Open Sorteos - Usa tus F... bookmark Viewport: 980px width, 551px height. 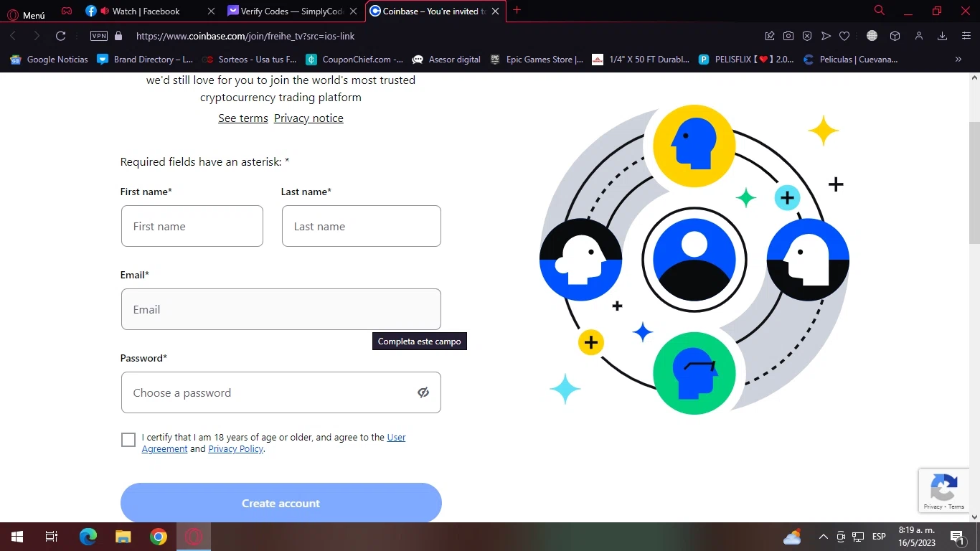[x=249, y=60]
